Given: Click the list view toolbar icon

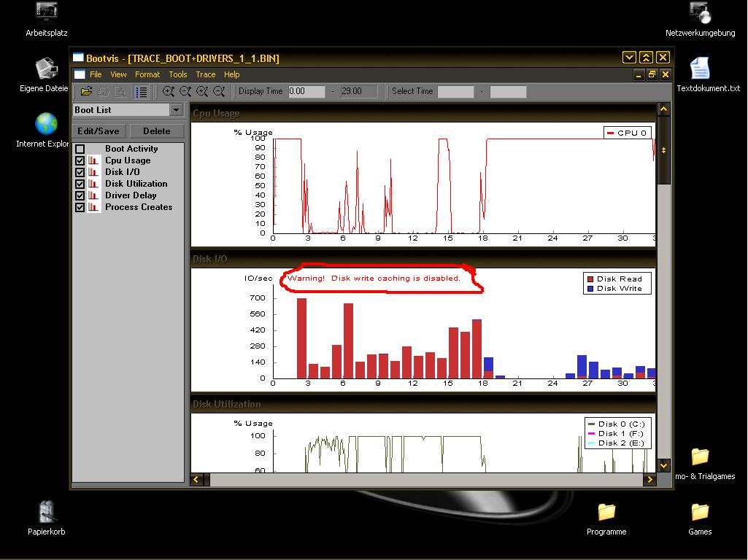Looking at the screenshot, I should pos(142,92).
